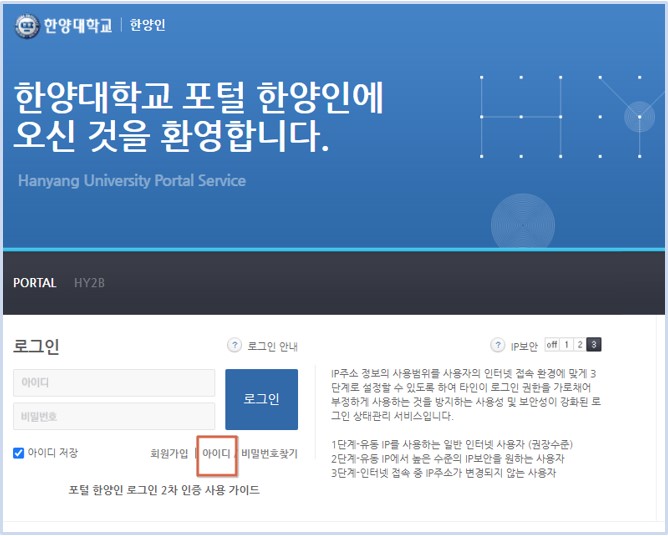Image resolution: width=668 pixels, height=536 pixels.
Task: Set IP보안 level to 2
Action: (580, 344)
